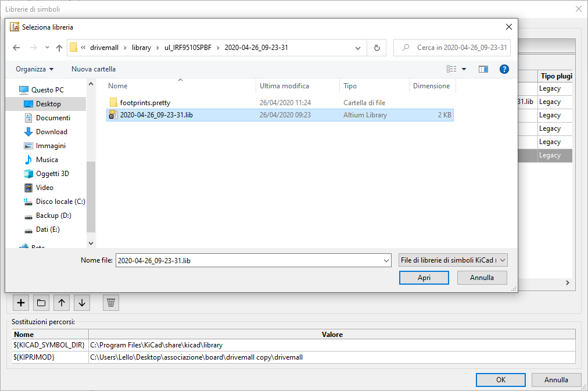Click Annulla in Librerie di simboli window
This screenshot has height=391, width=588.
[x=556, y=380]
